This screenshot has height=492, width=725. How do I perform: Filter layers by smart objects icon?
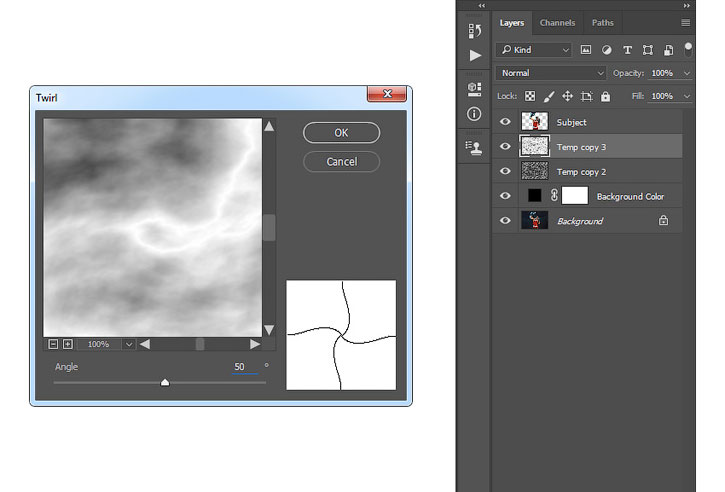tap(668, 50)
